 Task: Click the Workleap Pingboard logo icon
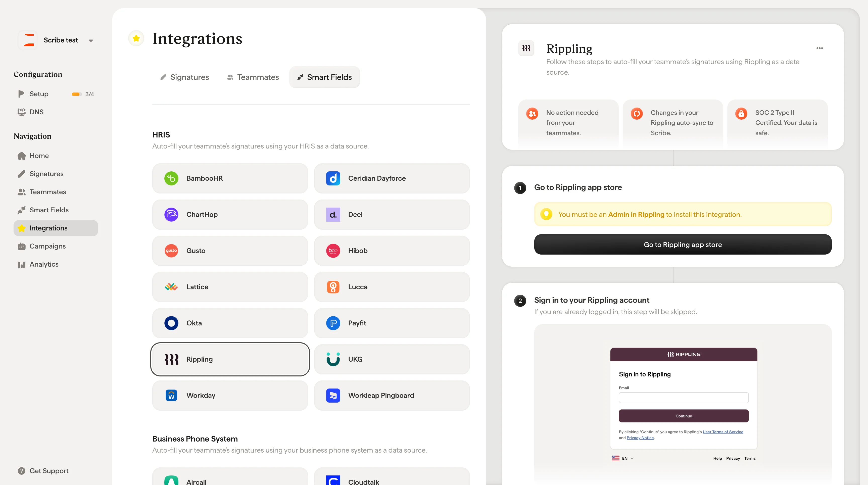click(333, 395)
